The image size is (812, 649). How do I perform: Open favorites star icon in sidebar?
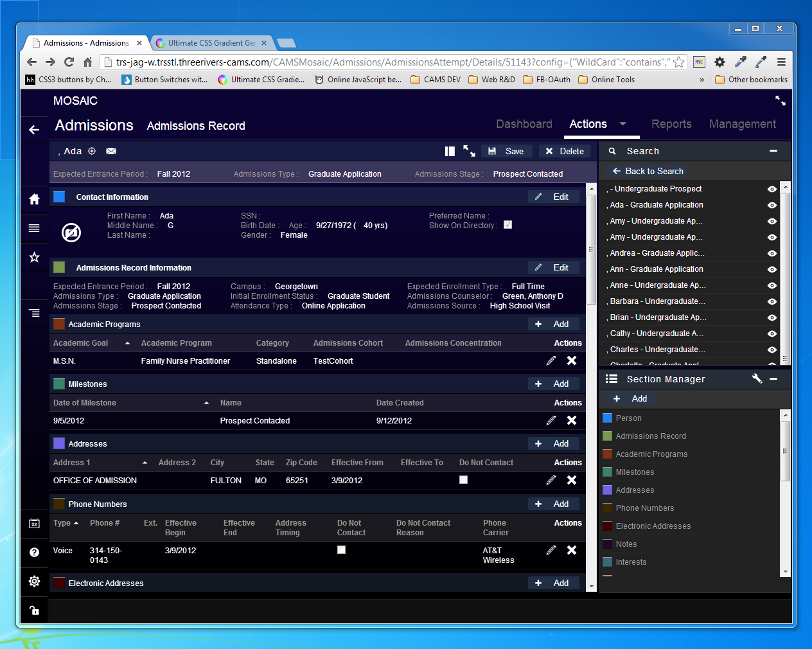point(34,257)
